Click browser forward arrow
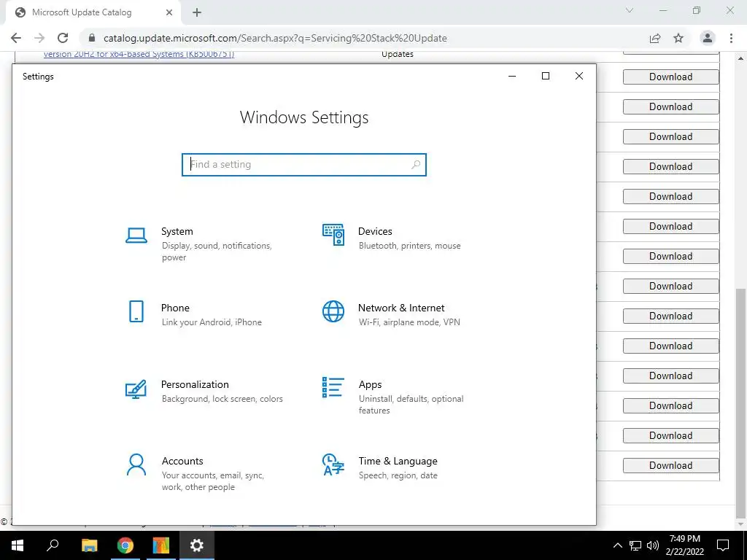Screen dimensions: 747x560 [x=39, y=38]
